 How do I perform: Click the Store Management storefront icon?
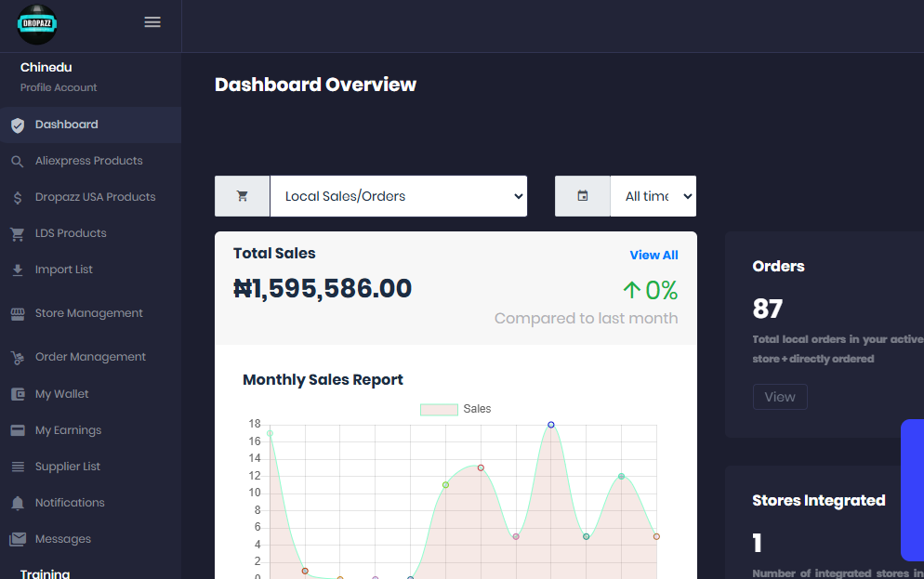pyautogui.click(x=17, y=314)
